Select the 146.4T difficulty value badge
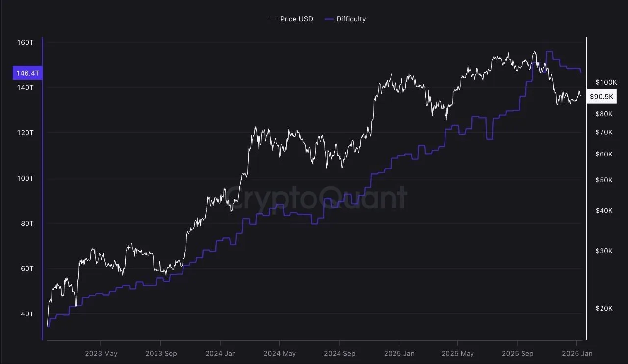The width and height of the screenshot is (628, 364). pos(27,73)
